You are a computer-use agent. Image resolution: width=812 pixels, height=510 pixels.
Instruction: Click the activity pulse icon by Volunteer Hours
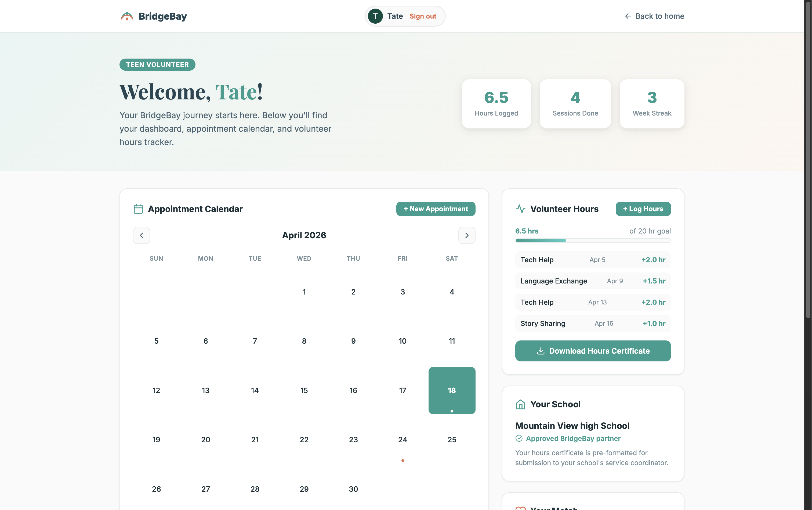(x=520, y=209)
